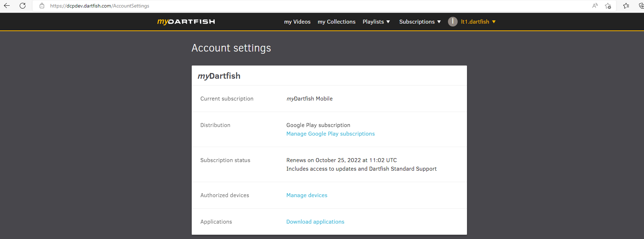Click the Includes access to updates text
This screenshot has width=644, height=239.
coord(362,169)
